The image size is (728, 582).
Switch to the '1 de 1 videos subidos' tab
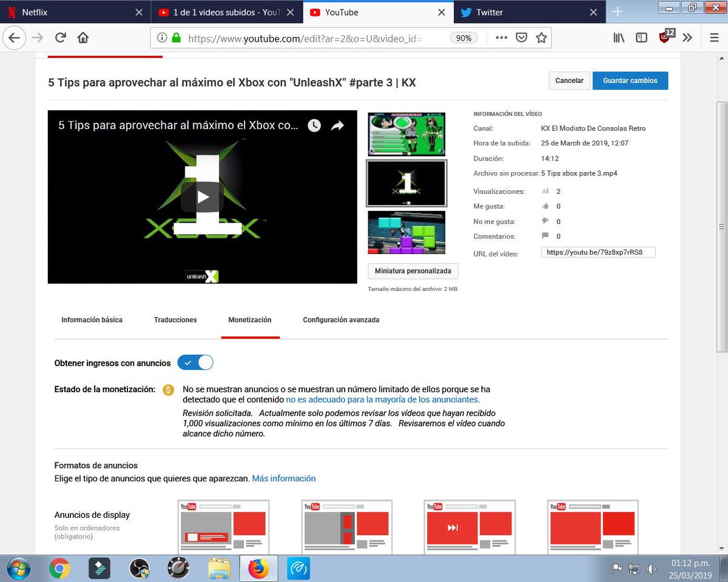click(226, 12)
